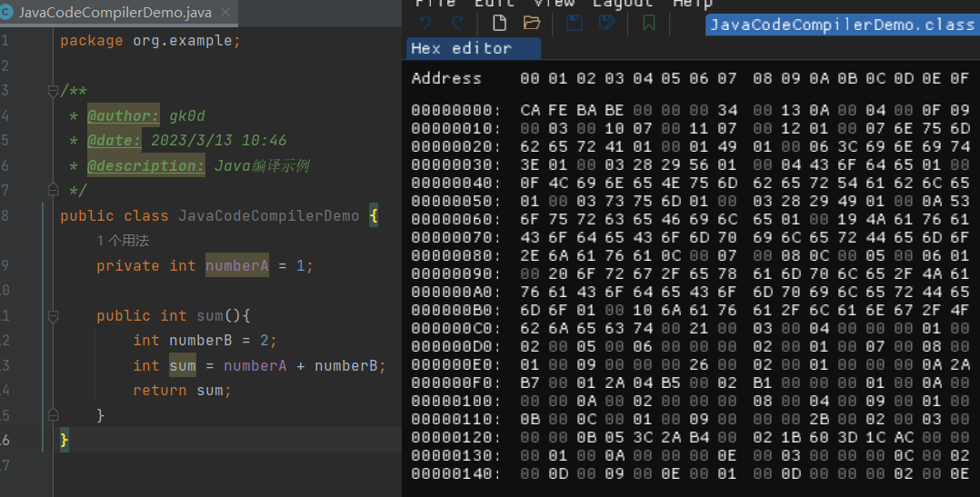Close the JavaCodeCompilerDemo.java tab

tap(225, 12)
